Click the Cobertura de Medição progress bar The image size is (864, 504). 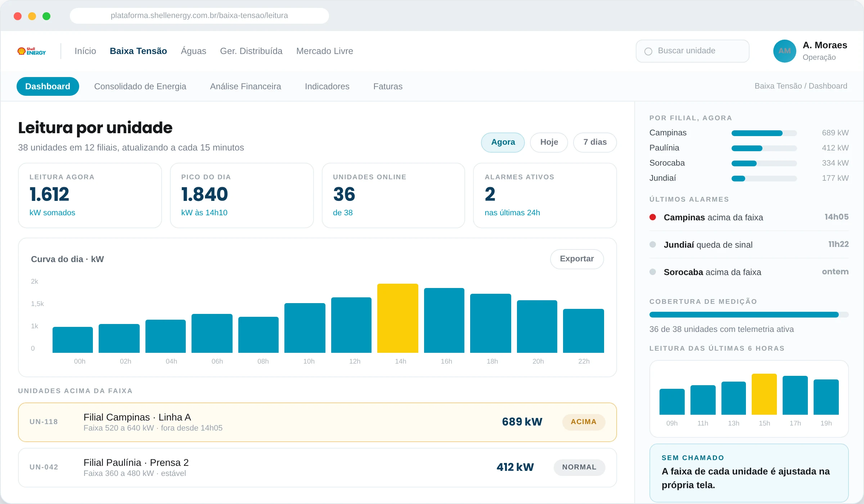point(749,315)
